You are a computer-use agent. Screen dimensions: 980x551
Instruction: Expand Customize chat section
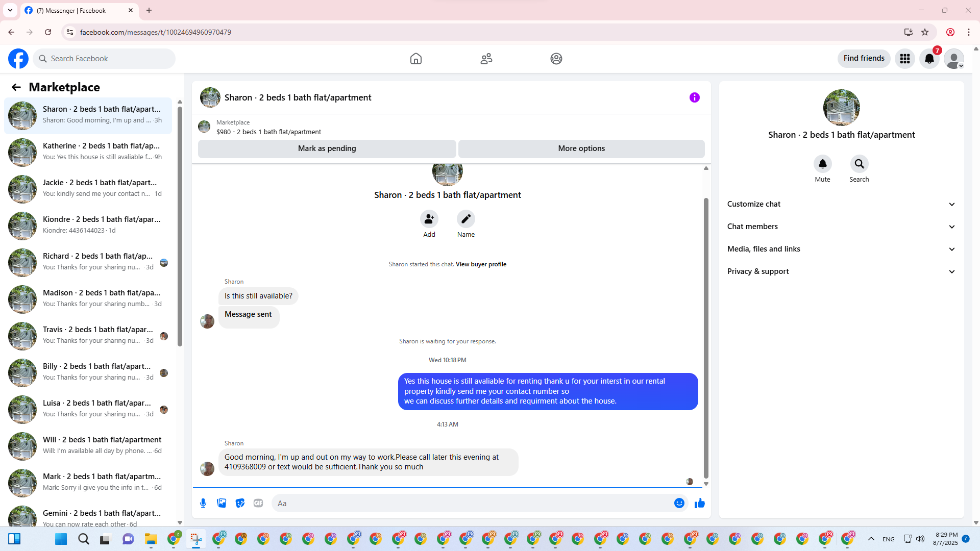pos(841,204)
